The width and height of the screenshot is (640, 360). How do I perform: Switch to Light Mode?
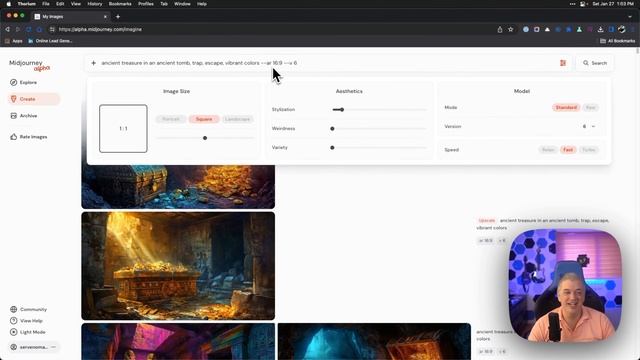coord(28,332)
